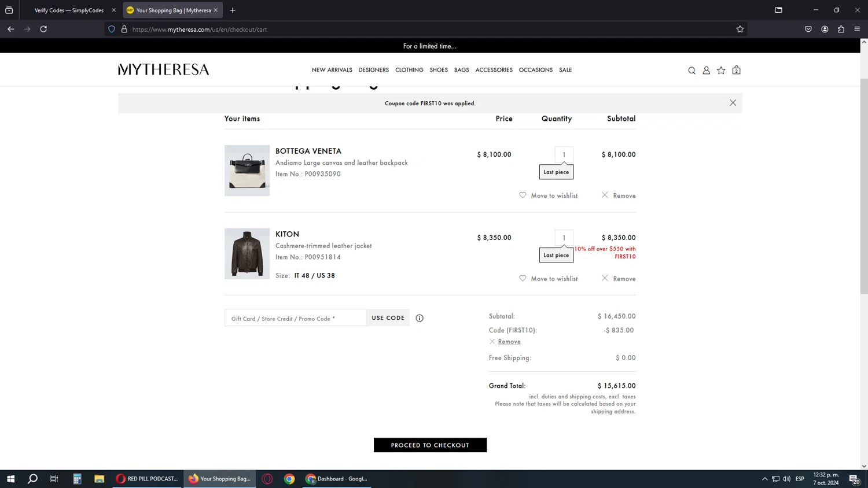Open the Kiton product title
Viewport: 868px width, 488px height.
288,234
